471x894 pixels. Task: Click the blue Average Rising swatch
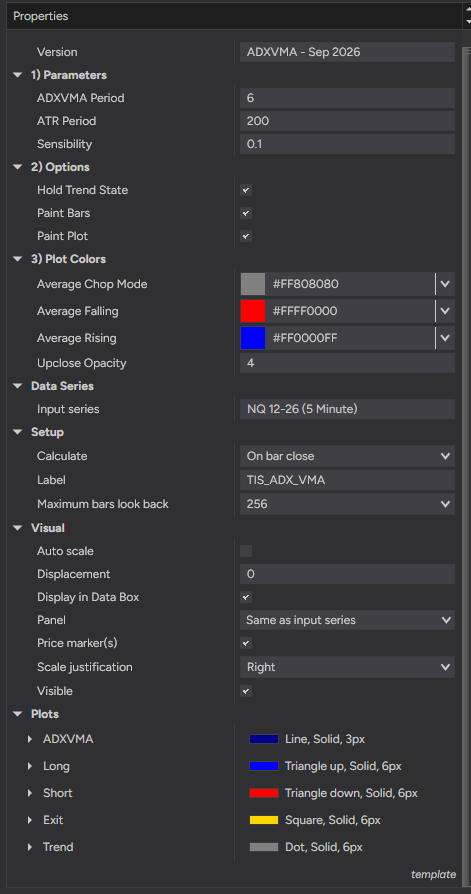253,338
